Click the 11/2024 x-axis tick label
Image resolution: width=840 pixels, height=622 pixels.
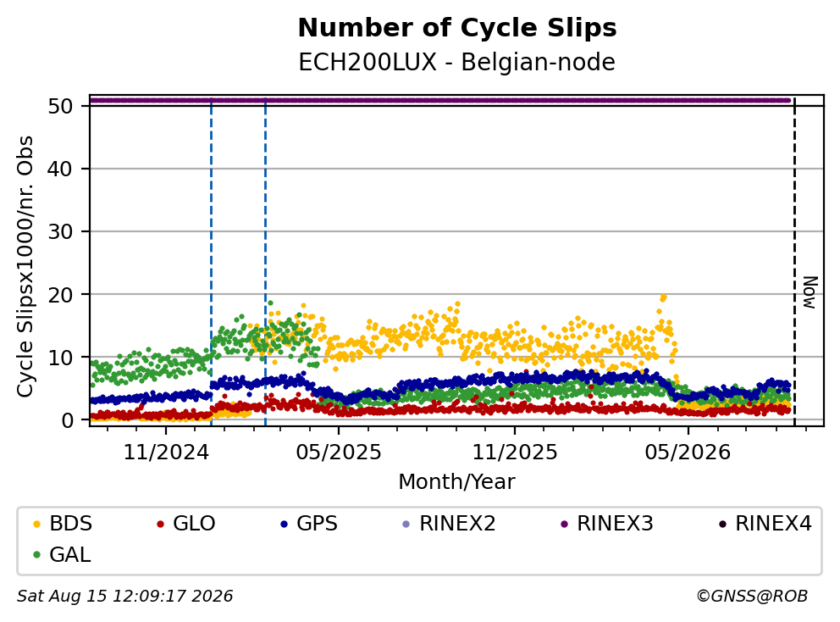pos(166,453)
